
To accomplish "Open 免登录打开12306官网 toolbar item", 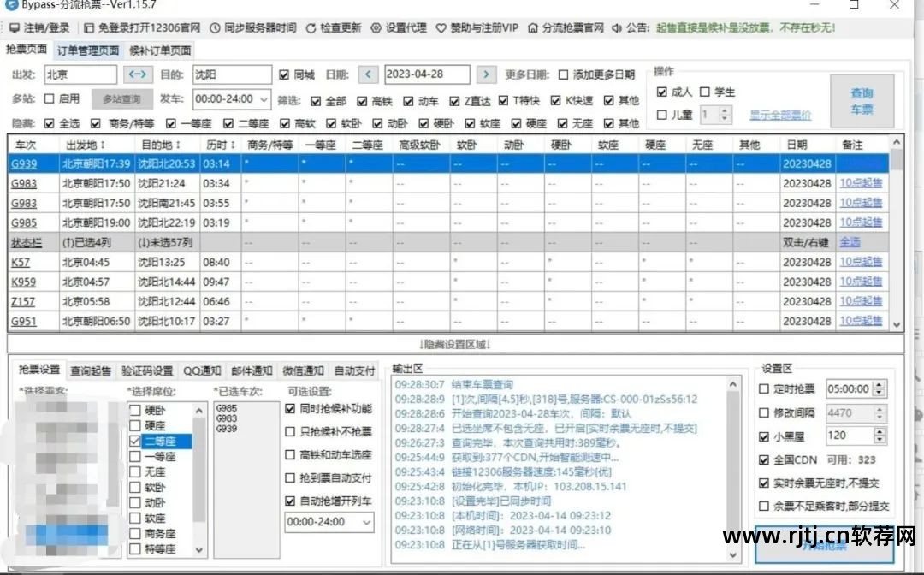I will 142,27.
